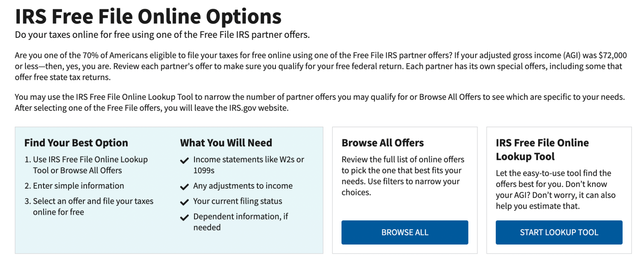Click the checkmark next to Any adjustments to income
Image resolution: width=644 pixels, height=267 pixels.
[x=184, y=187]
